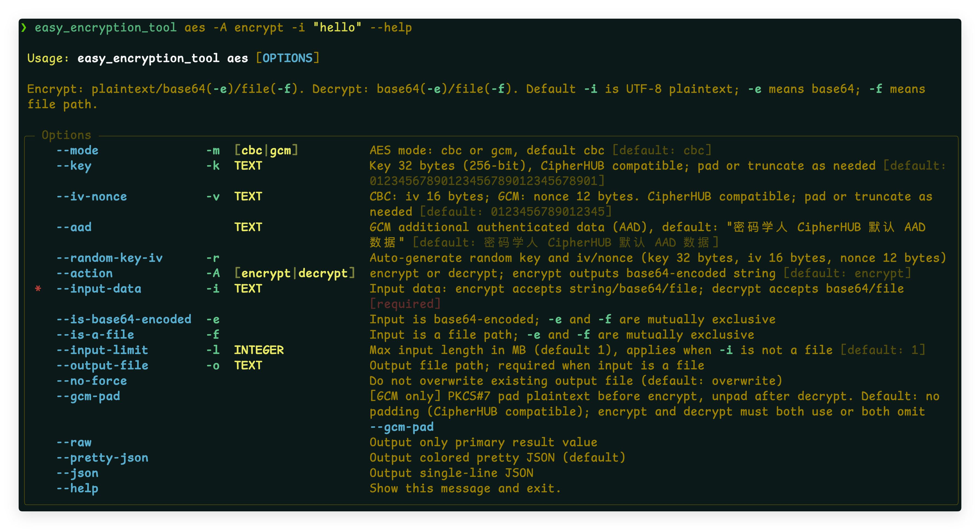Click the --pretty-json option

(102, 458)
